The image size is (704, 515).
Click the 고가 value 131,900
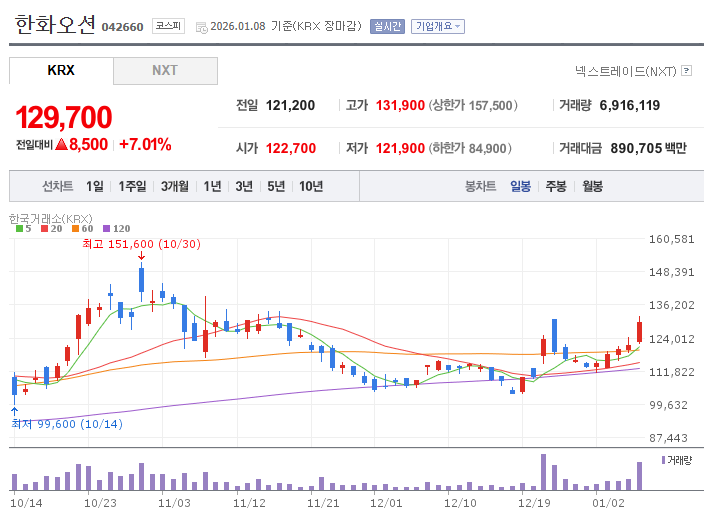click(x=400, y=106)
